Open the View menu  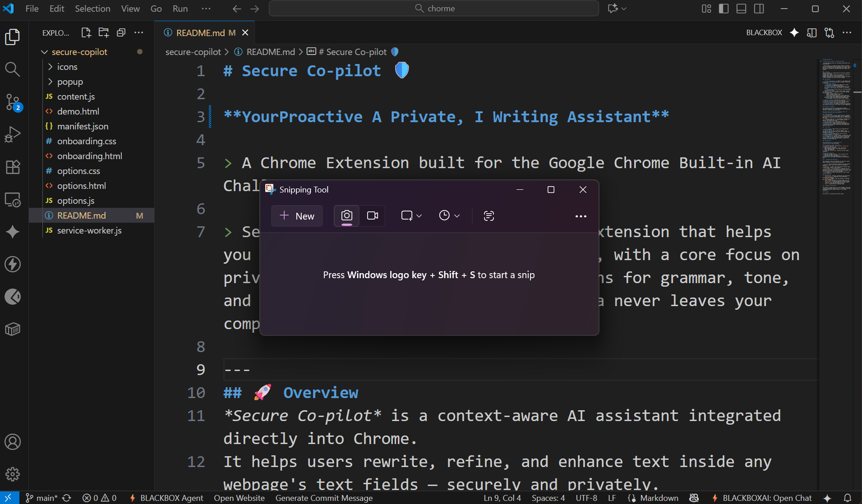click(130, 9)
